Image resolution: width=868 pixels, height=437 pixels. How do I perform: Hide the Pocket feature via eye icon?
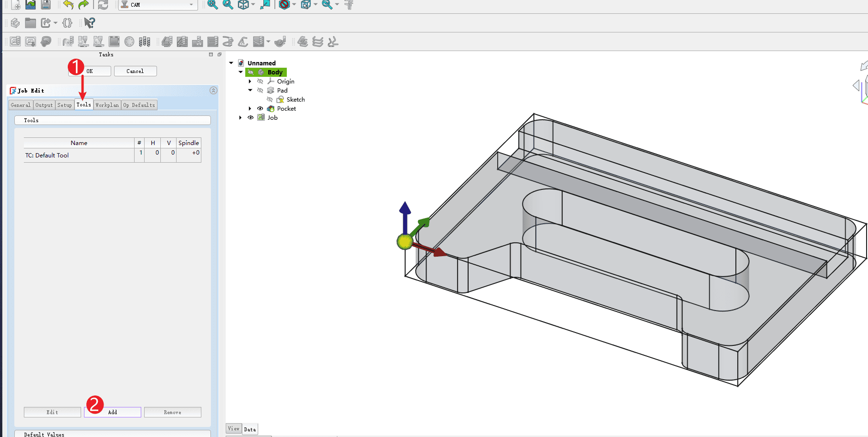[x=260, y=108]
